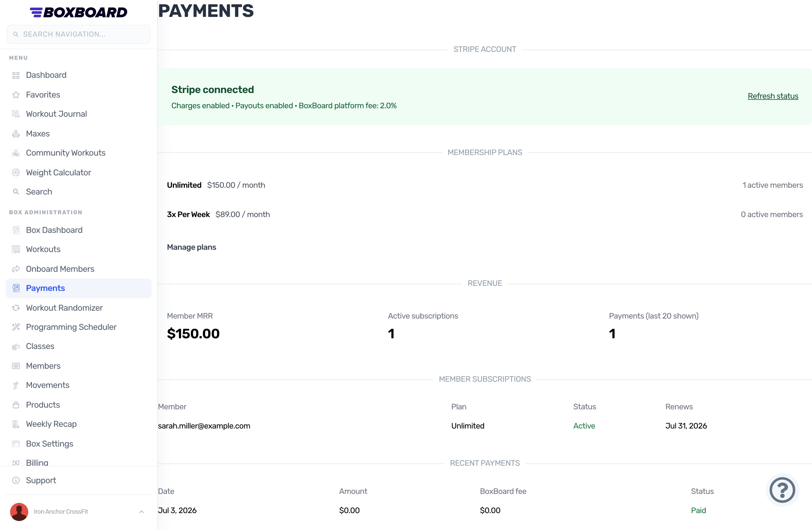Expand the Iron Anchor CrossFit account chevron
The height and width of the screenshot is (530, 812).
pyautogui.click(x=142, y=512)
